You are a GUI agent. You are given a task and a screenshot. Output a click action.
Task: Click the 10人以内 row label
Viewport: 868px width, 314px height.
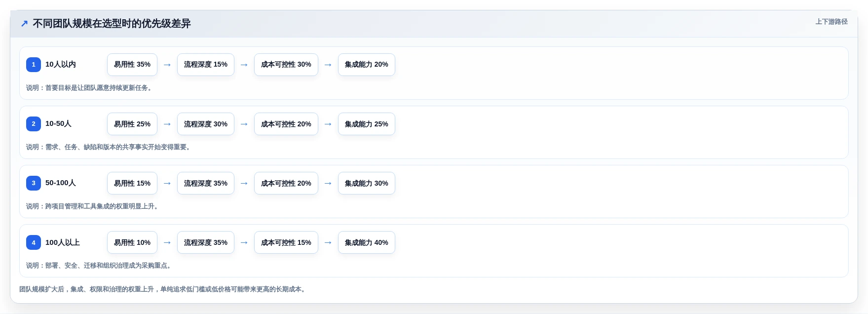click(x=61, y=65)
